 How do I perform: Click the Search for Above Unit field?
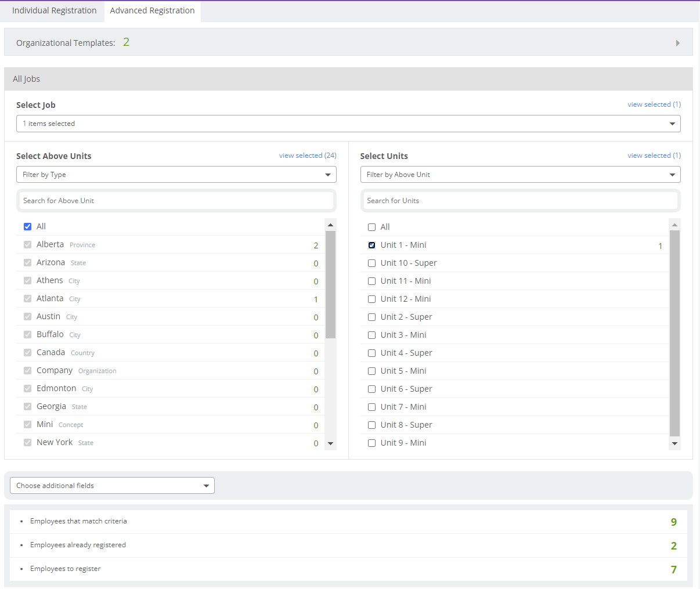coord(176,201)
